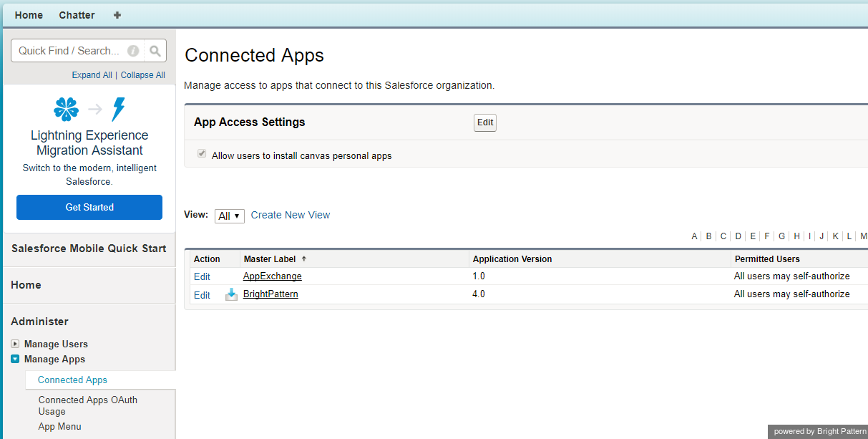Open Connected Apps OAuth Usage

click(x=87, y=405)
